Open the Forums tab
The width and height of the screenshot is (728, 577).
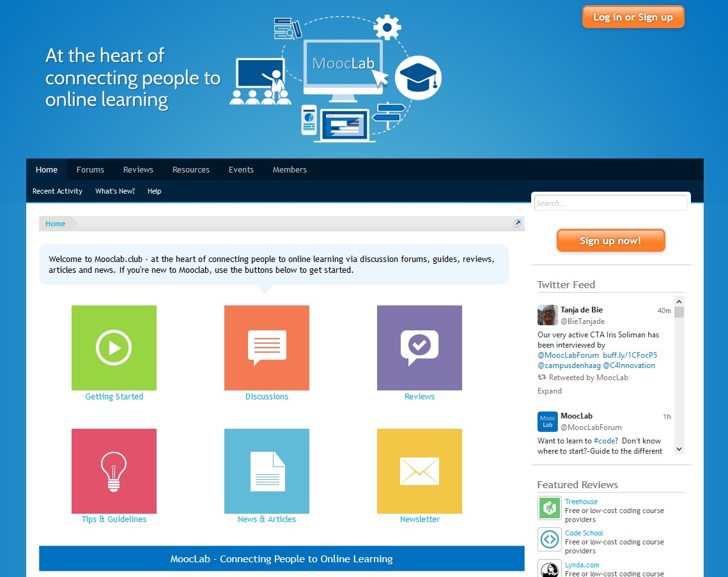tap(90, 169)
